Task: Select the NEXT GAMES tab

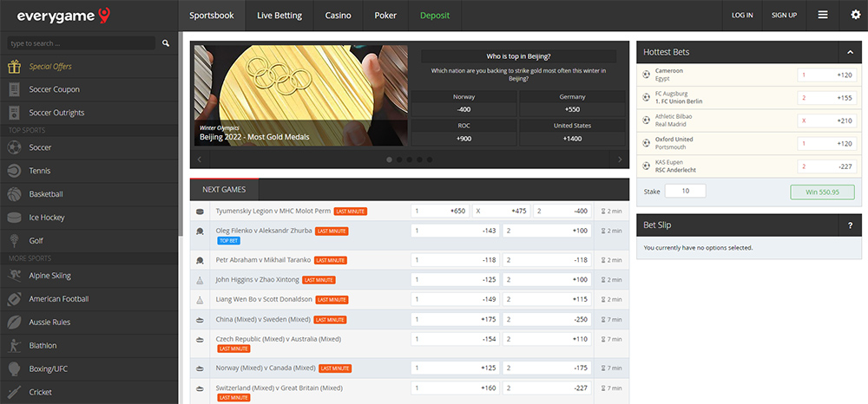Action: [x=224, y=190]
